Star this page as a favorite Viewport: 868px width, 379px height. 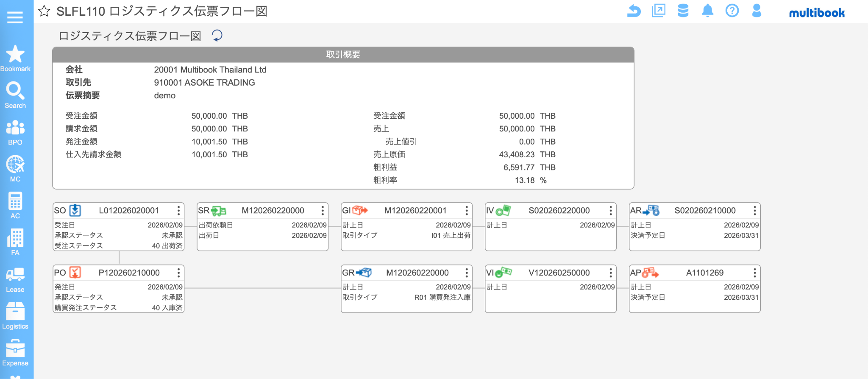44,11
